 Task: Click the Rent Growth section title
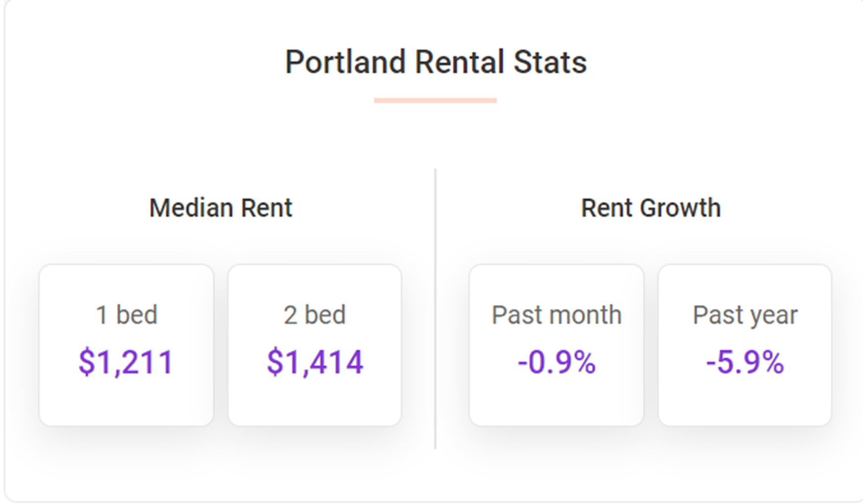click(651, 208)
